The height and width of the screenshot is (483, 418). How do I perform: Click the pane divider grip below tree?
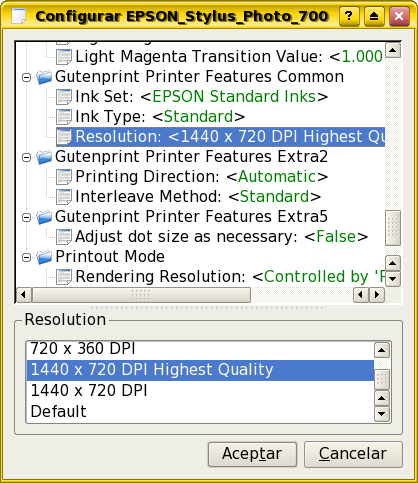(207, 308)
